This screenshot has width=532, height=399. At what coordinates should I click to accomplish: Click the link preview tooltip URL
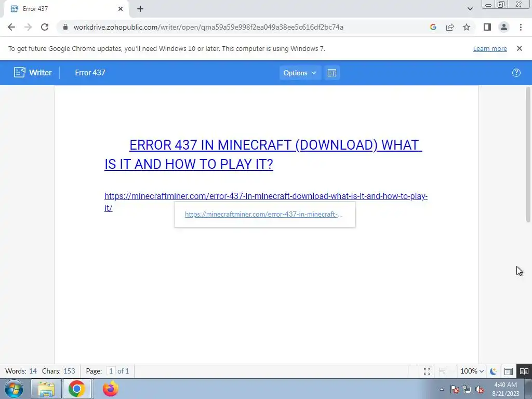(x=263, y=214)
